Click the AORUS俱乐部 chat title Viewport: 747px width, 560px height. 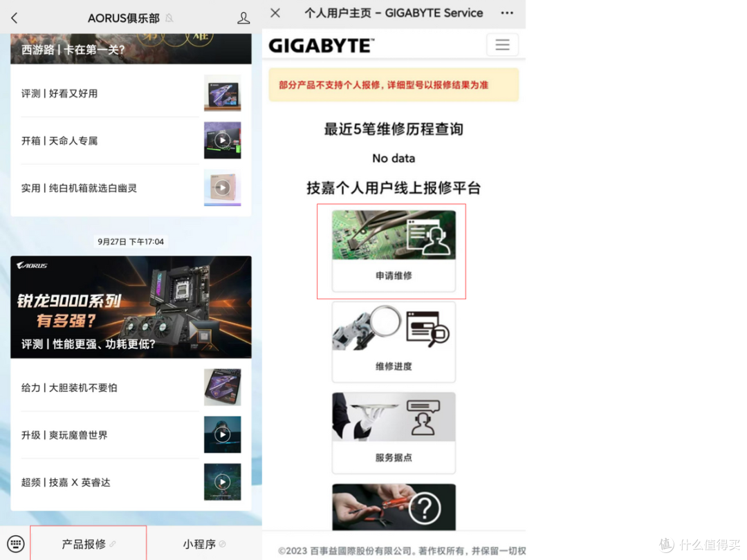tap(123, 18)
